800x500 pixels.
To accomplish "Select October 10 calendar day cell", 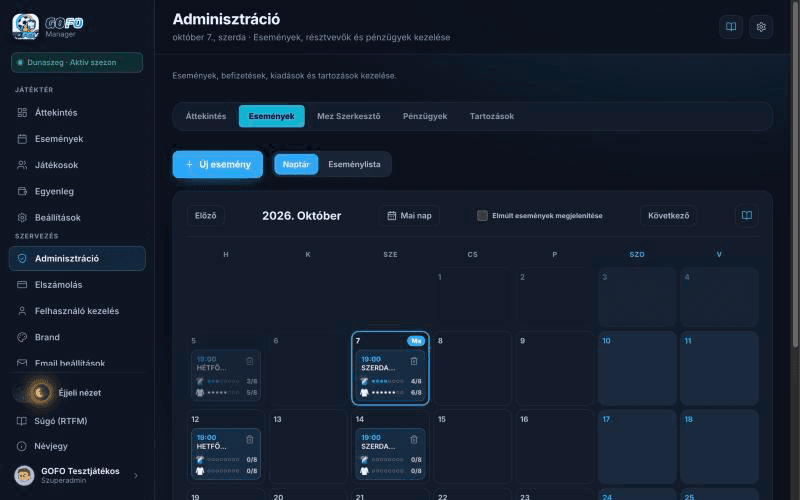I will pyautogui.click(x=637, y=368).
